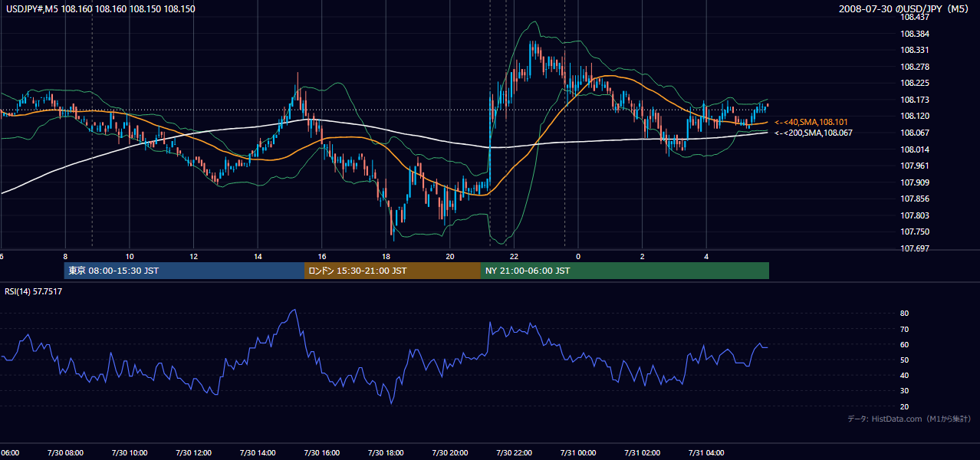Click the hour marker 18 under the price chart
Image resolution: width=980 pixels, height=460 pixels.
(x=386, y=256)
